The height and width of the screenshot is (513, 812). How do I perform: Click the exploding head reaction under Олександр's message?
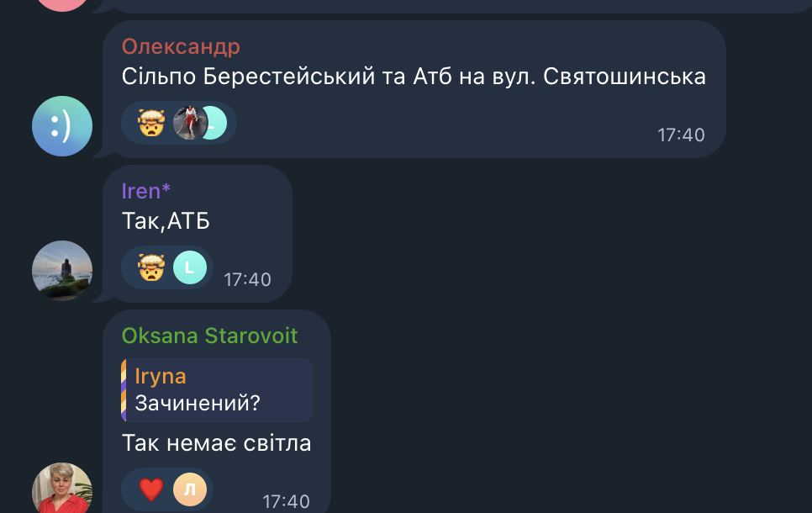tap(151, 123)
